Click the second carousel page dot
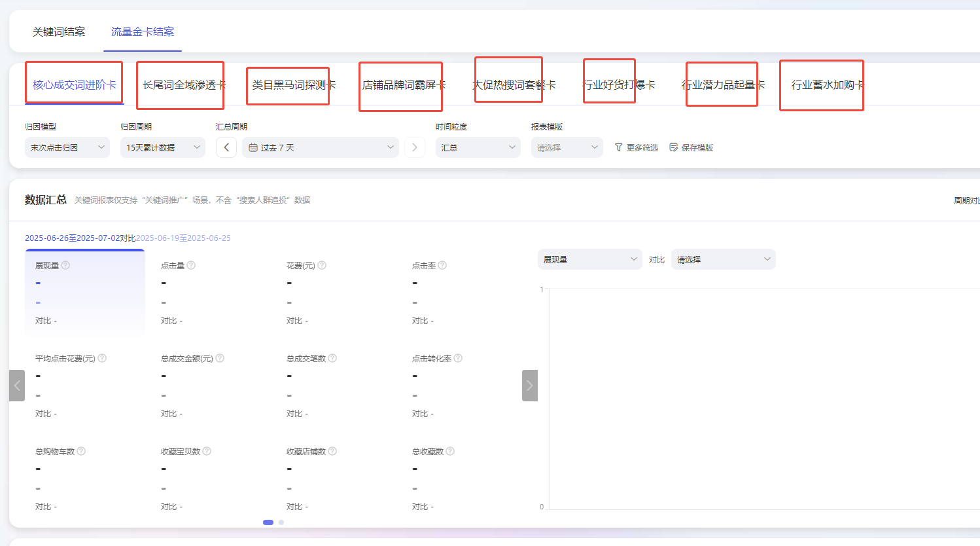The image size is (980, 546). click(x=281, y=522)
